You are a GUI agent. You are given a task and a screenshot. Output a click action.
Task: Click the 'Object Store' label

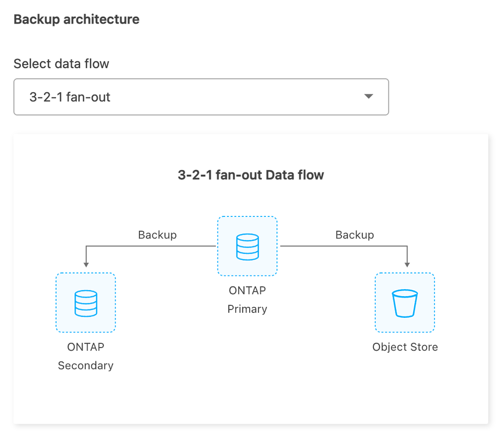tap(405, 347)
